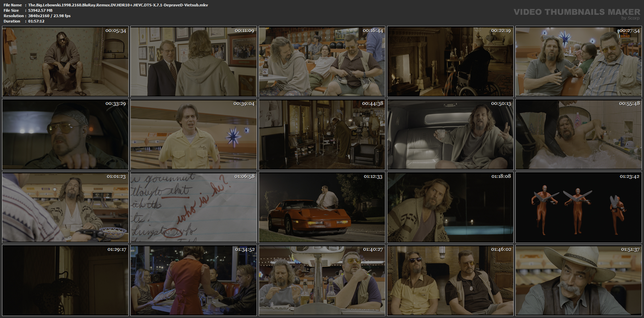
Task: Open the thumbnail stamped 00:27:54
Action: [578, 62]
